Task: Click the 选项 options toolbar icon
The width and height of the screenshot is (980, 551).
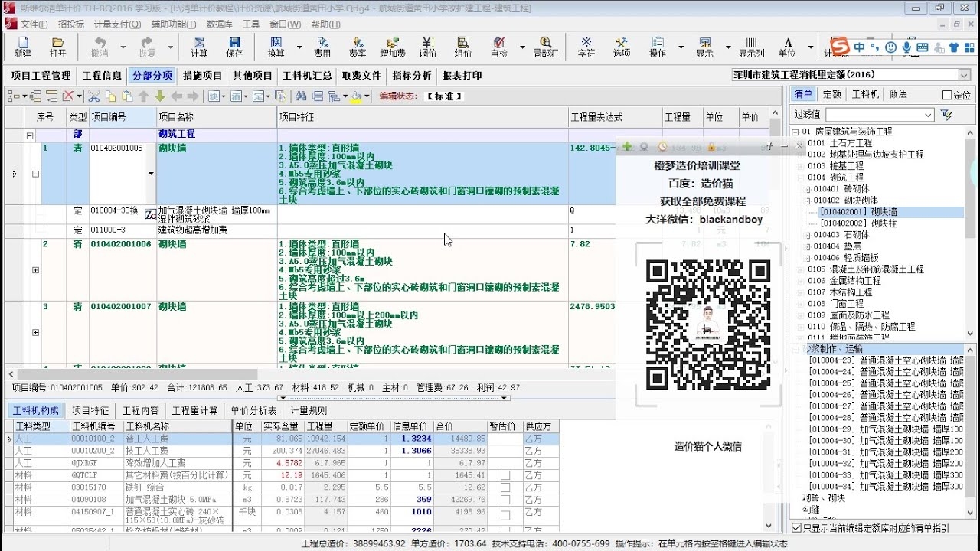Action: coord(622,47)
